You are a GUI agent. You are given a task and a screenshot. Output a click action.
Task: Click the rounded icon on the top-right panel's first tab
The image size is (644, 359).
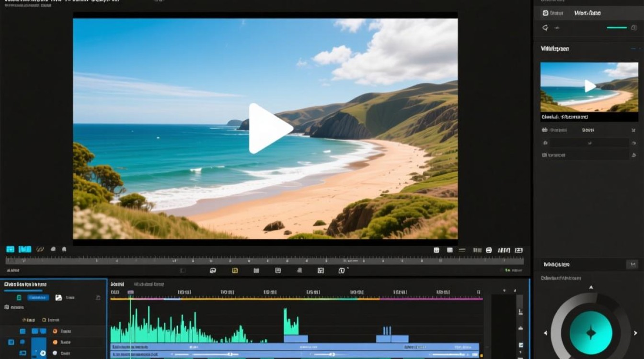point(545,13)
